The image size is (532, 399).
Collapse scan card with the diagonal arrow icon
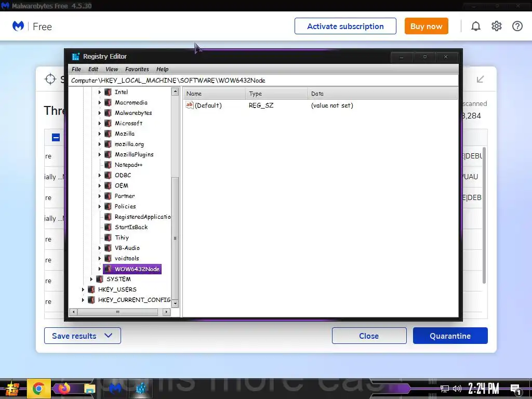pos(480,79)
